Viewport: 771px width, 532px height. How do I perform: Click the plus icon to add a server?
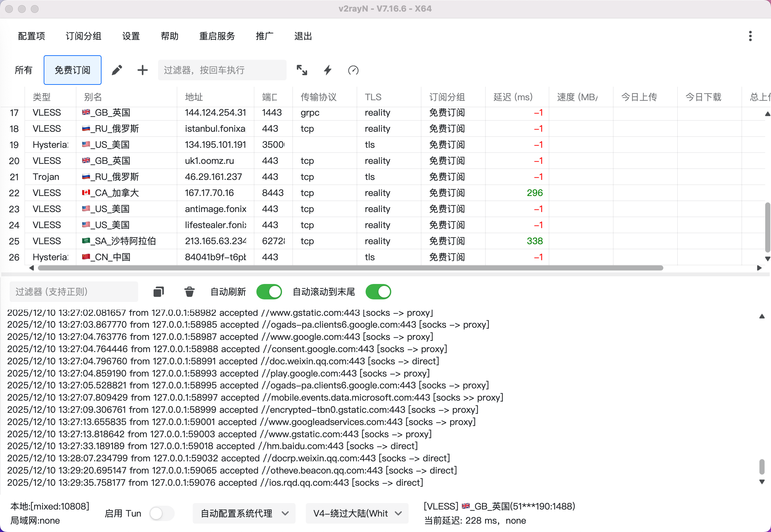point(142,70)
